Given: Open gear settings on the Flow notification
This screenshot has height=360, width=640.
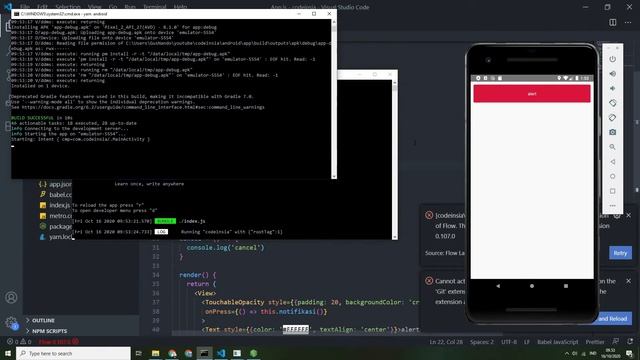Looking at the screenshot, I should (x=617, y=215).
